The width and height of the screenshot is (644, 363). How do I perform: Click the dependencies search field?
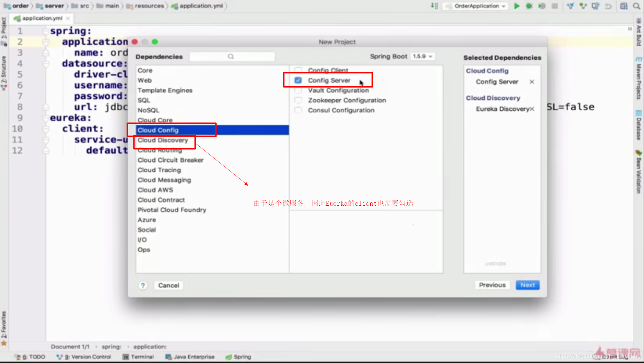click(x=232, y=56)
